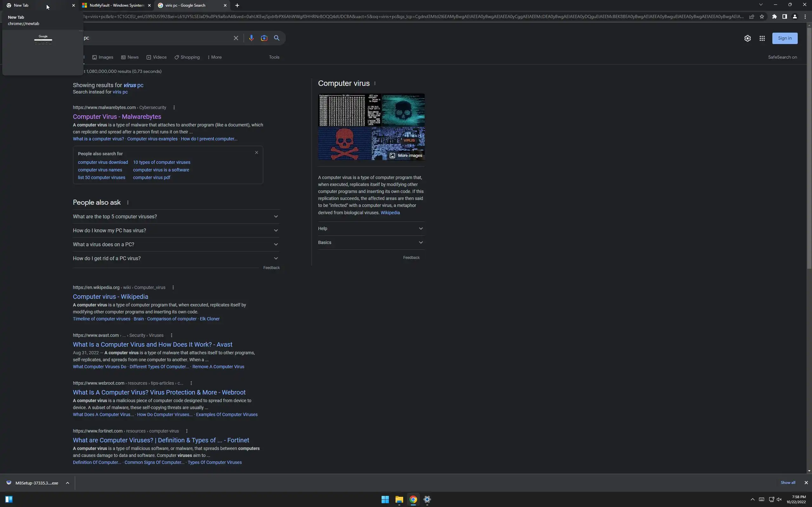Open the More search filters dropdown

(214, 57)
